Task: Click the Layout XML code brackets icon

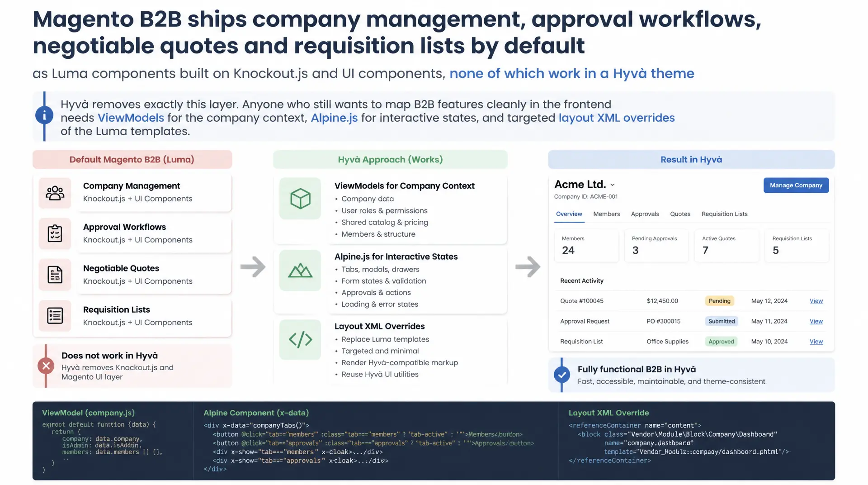Action: [300, 339]
